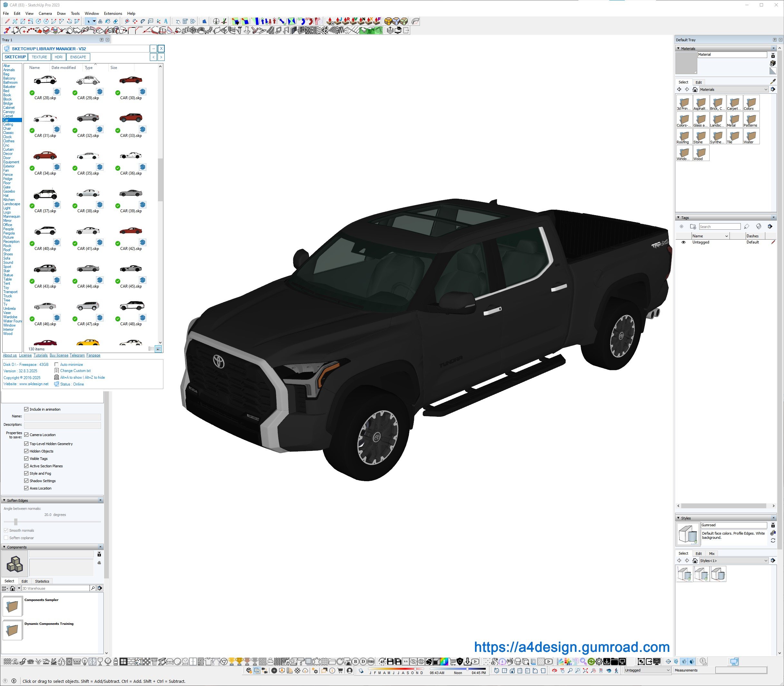Screen dimensions: 784x686
Task: Collapse the Soften Edges panel
Action: (x=4, y=500)
